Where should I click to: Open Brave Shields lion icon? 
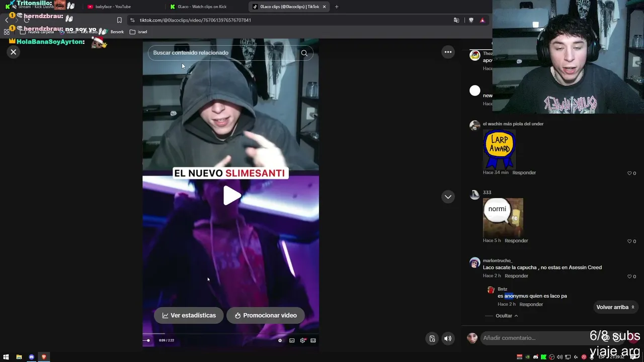471,20
